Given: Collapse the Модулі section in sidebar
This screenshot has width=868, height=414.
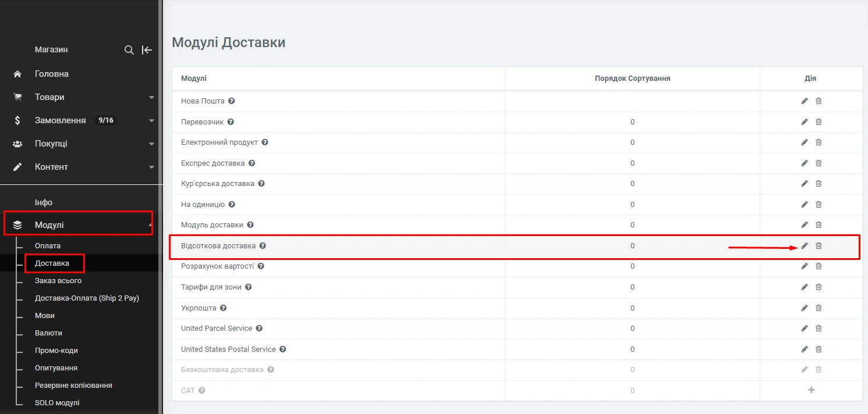Looking at the screenshot, I should click(150, 225).
